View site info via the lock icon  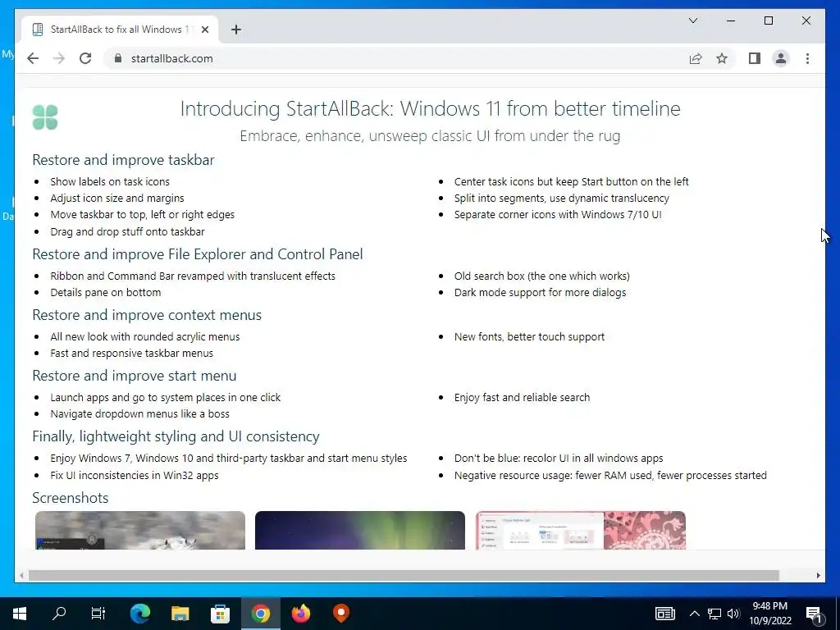(118, 58)
